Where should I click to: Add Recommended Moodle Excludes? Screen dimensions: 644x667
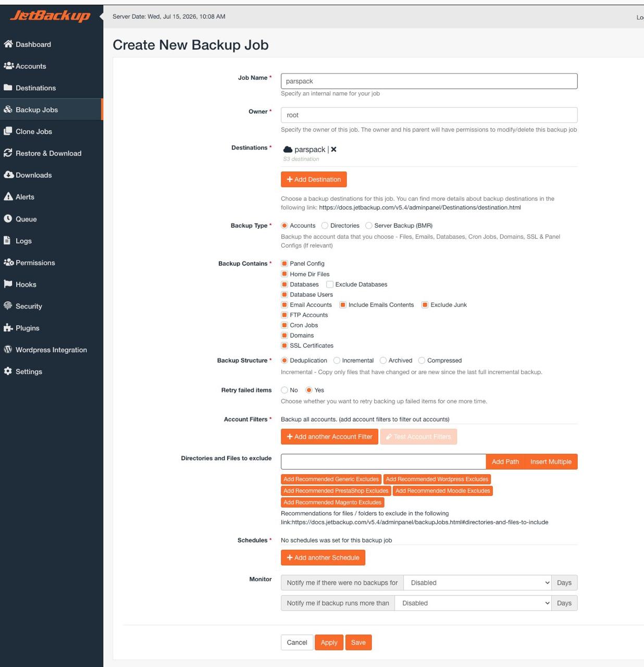tap(443, 491)
